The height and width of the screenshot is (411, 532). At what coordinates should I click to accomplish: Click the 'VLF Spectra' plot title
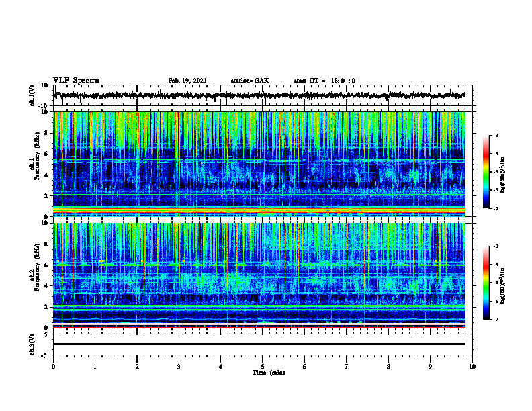coord(76,81)
